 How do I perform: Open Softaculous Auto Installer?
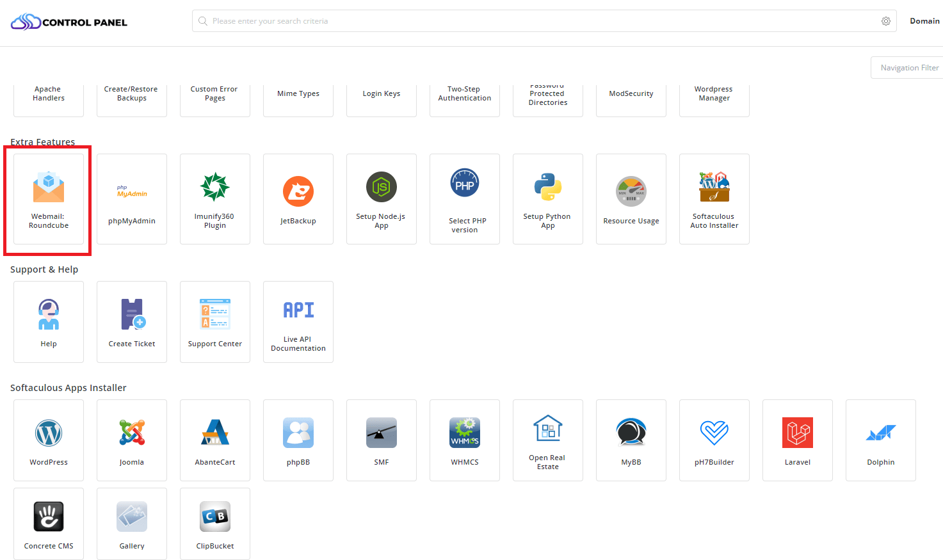pos(714,198)
